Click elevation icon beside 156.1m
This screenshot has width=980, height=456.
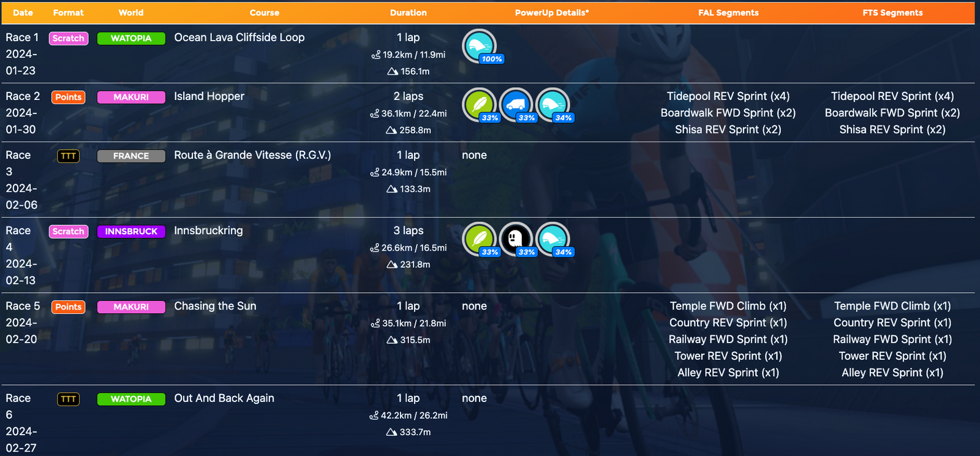[x=393, y=72]
